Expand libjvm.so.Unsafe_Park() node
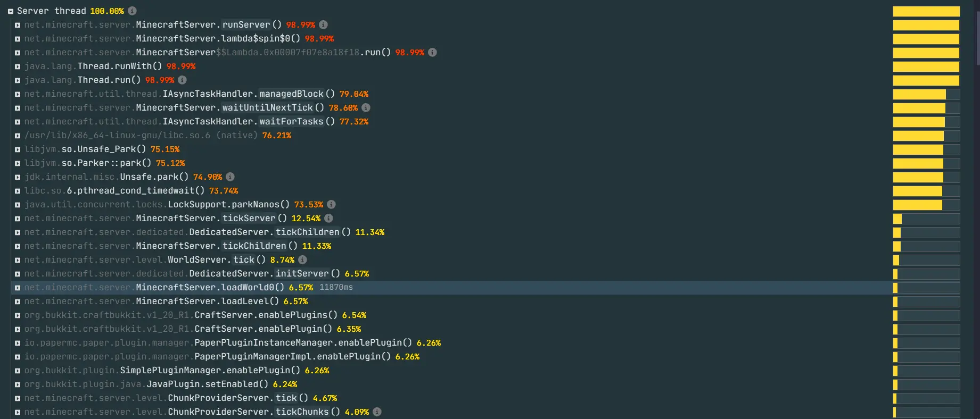Screen dimensions: 980x419 (18, 149)
